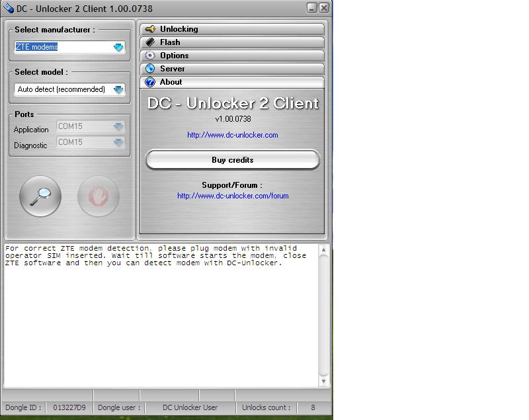This screenshot has width=529, height=420.
Task: Click the app icon in title bar
Action: pos(8,8)
